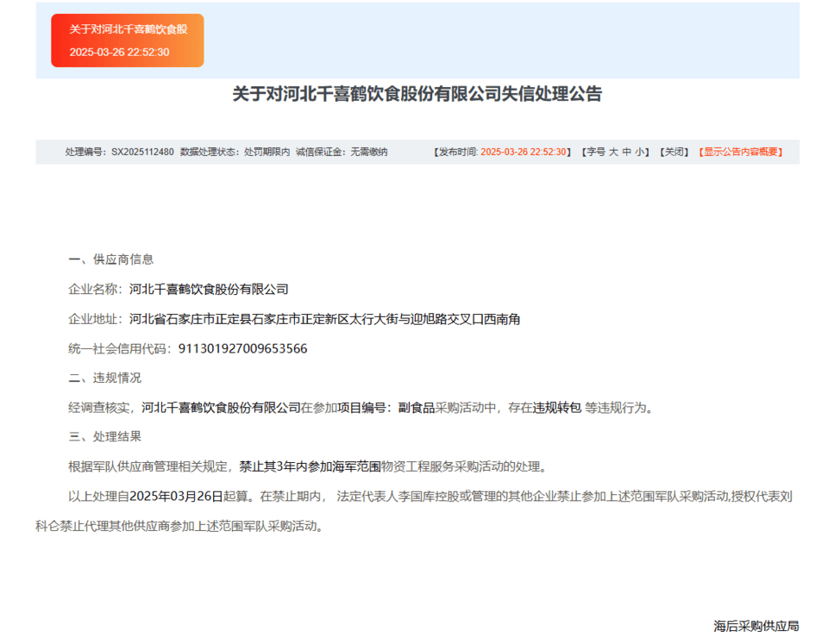Select company name 河北千喜鹤饮食股份有限公司

(x=207, y=289)
